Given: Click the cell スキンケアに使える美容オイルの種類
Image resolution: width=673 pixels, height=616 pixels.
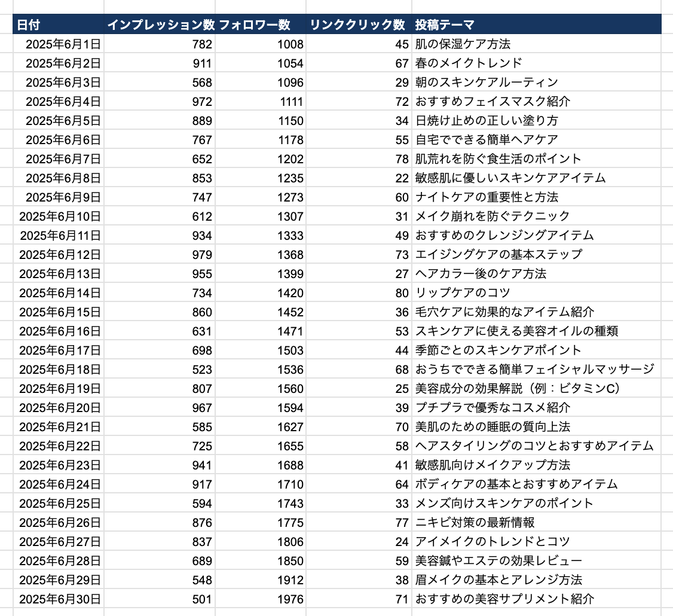Looking at the screenshot, I should tap(537, 331).
